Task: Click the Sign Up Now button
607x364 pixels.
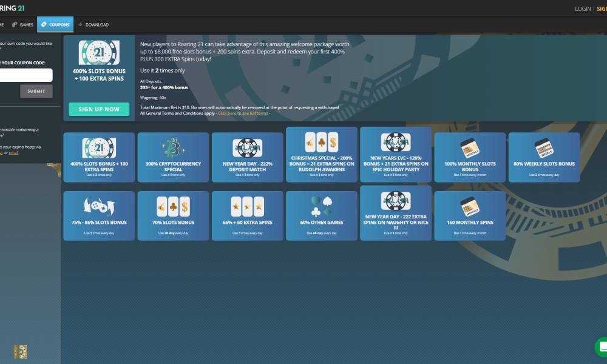Action: (99, 109)
